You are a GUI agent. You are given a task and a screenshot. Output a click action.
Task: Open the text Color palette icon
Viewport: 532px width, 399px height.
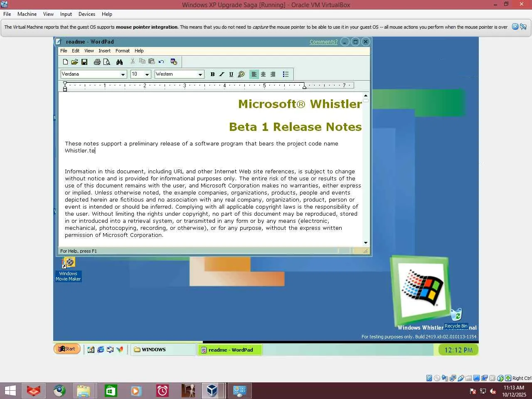click(241, 74)
